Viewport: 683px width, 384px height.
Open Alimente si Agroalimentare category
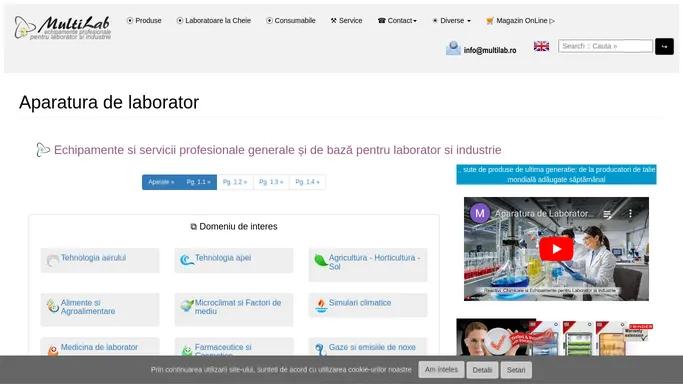tap(88, 307)
